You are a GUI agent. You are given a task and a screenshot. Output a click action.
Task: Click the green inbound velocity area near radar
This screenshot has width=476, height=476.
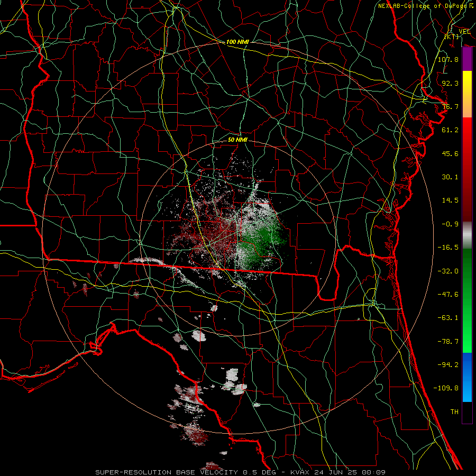[x=262, y=239]
